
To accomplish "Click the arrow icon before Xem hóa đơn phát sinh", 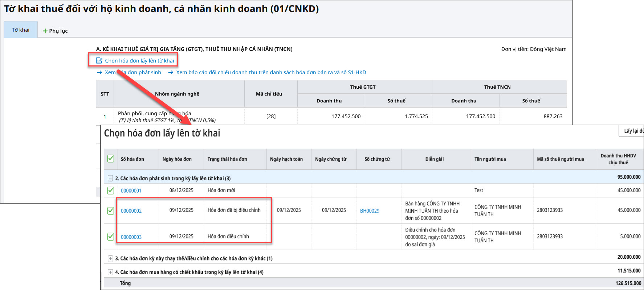I will point(99,72).
